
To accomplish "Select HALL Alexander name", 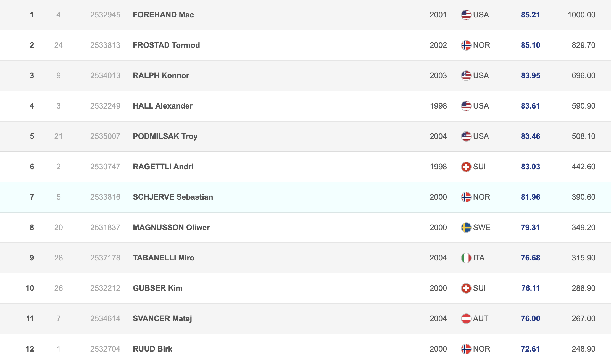I will [x=163, y=106].
